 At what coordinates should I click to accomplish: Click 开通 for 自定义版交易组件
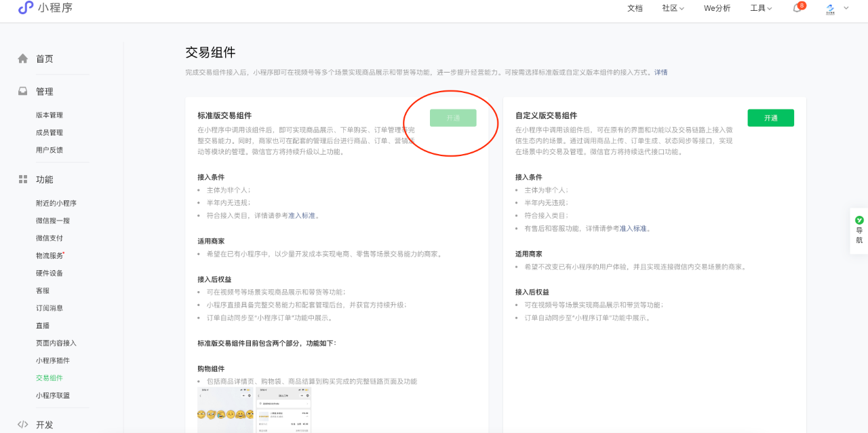pos(770,117)
